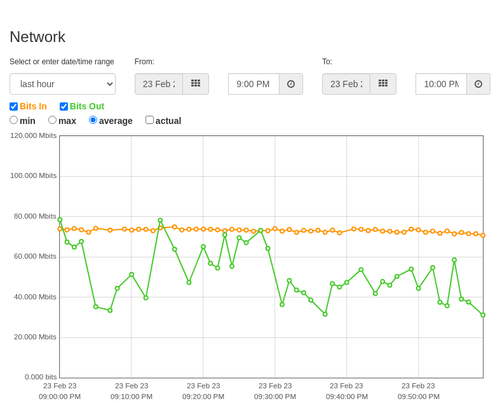
Task: Click the '40.000 Mbits' axis label
Action: [35, 297]
